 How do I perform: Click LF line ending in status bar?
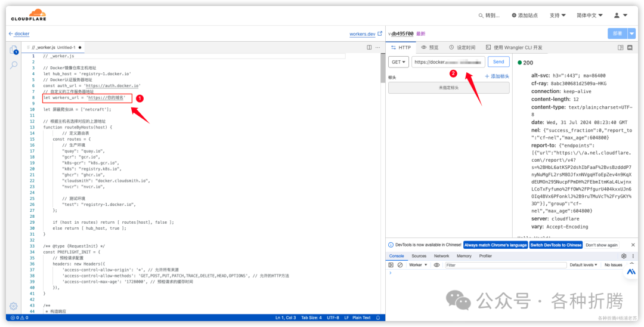pos(346,317)
